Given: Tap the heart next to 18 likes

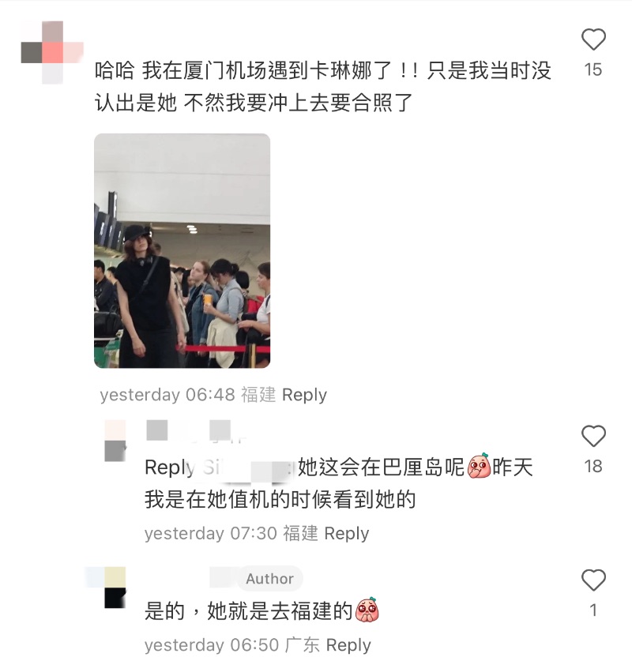Looking at the screenshot, I should 593,436.
